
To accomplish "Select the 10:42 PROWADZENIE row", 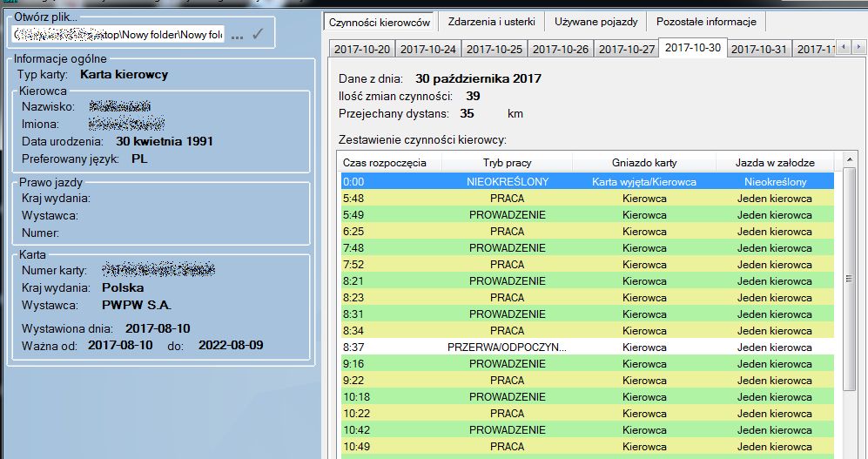I will point(588,430).
